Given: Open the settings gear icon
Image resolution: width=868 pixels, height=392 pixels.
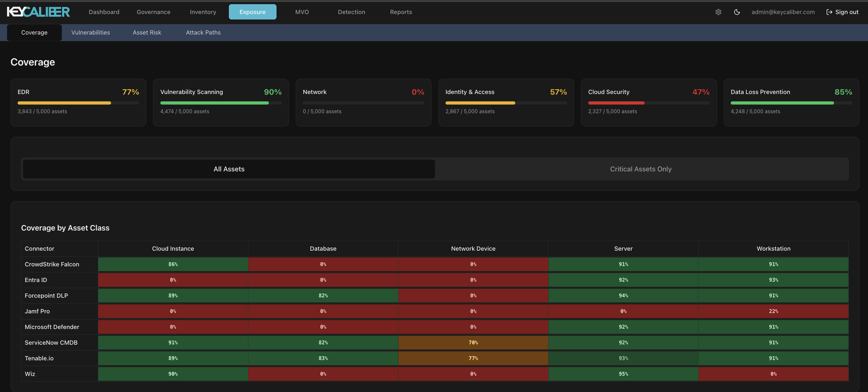Looking at the screenshot, I should click(x=718, y=12).
